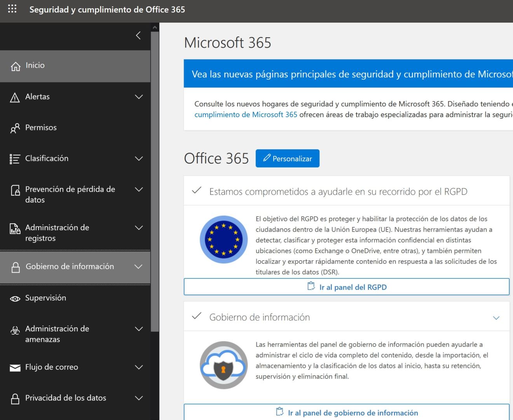Click the cloud shield governance image

[224, 365]
